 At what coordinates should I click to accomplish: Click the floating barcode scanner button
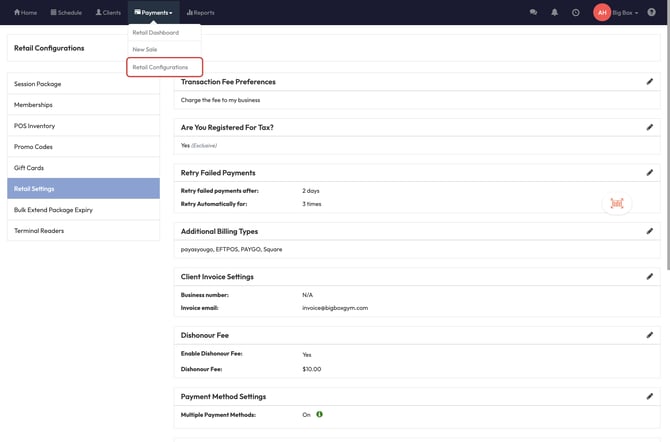point(617,203)
